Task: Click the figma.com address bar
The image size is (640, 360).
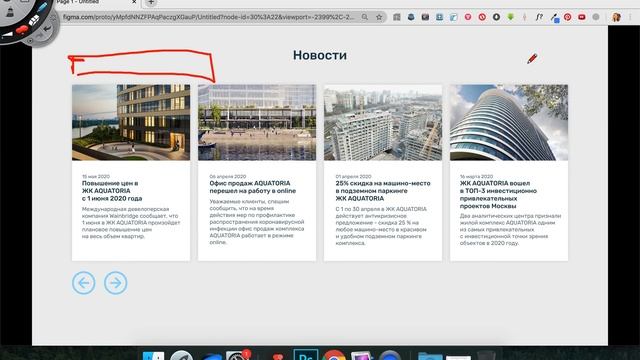Action: coord(208,17)
